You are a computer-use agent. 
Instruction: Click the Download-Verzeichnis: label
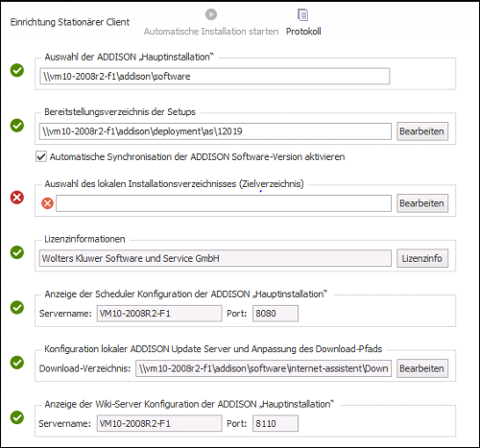(x=84, y=368)
